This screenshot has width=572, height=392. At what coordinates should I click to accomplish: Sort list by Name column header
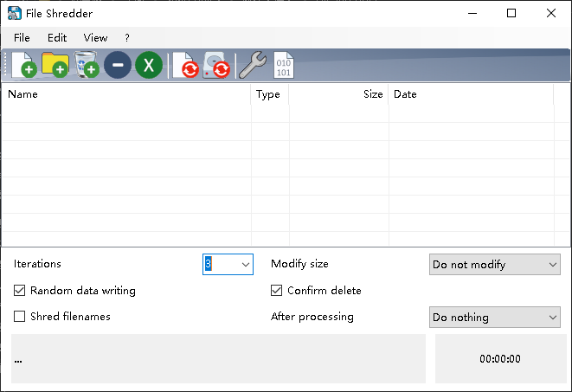click(126, 94)
